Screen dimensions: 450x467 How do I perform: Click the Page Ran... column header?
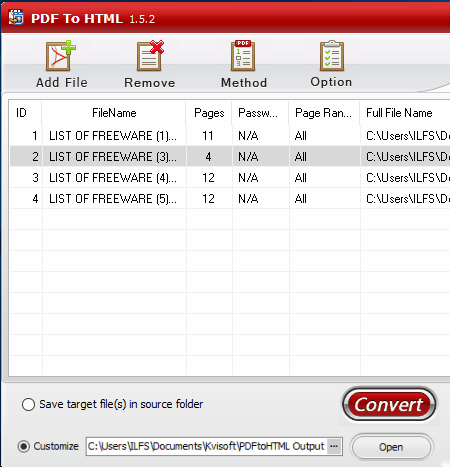[x=324, y=113]
